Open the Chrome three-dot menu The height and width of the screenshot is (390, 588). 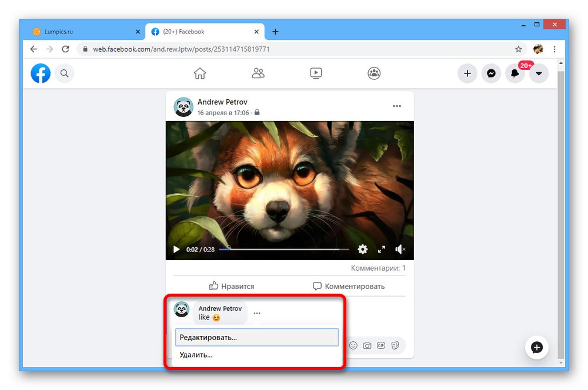coord(554,49)
